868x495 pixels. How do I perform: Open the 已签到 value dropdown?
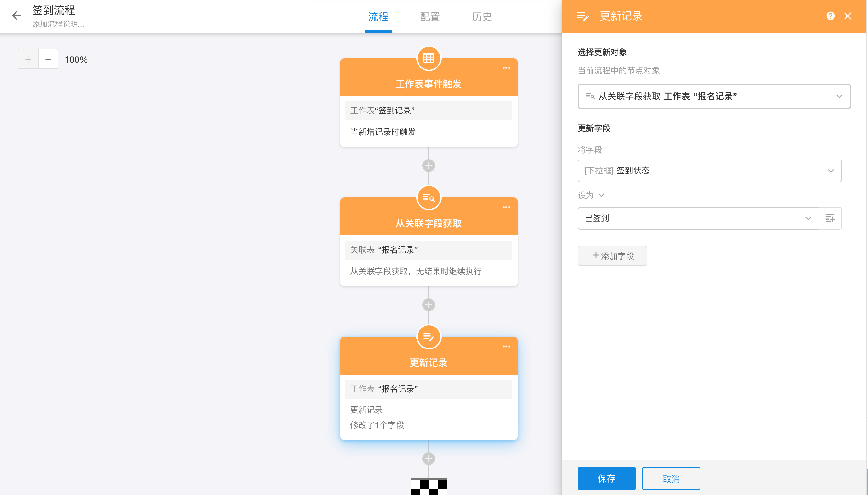point(808,218)
